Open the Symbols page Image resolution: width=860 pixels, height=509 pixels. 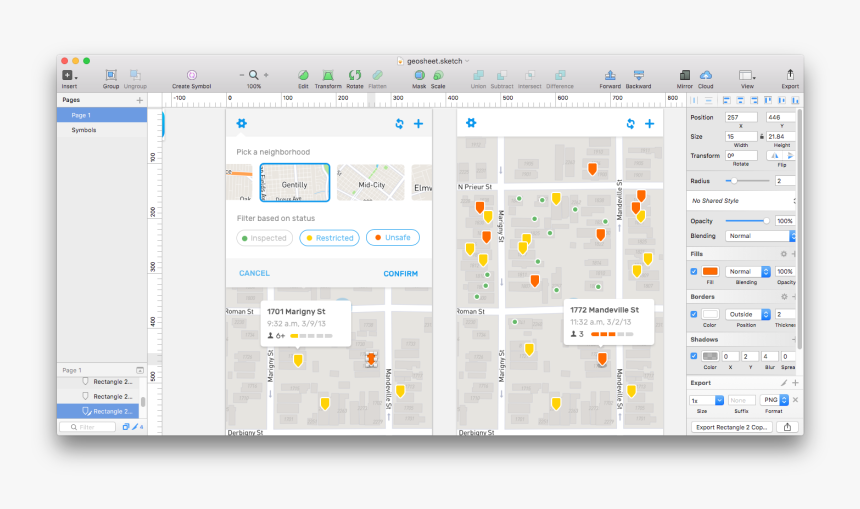pos(84,130)
